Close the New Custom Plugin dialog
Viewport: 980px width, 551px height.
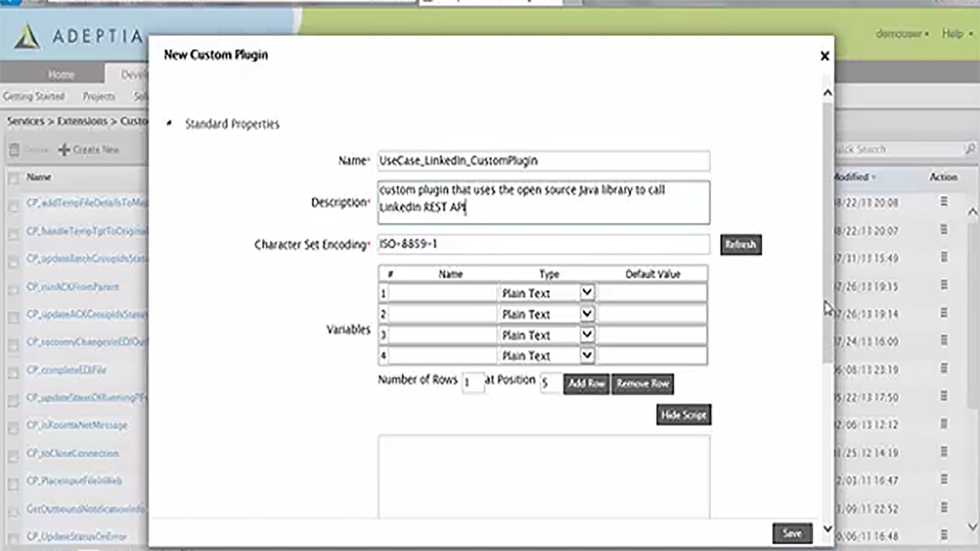(824, 56)
